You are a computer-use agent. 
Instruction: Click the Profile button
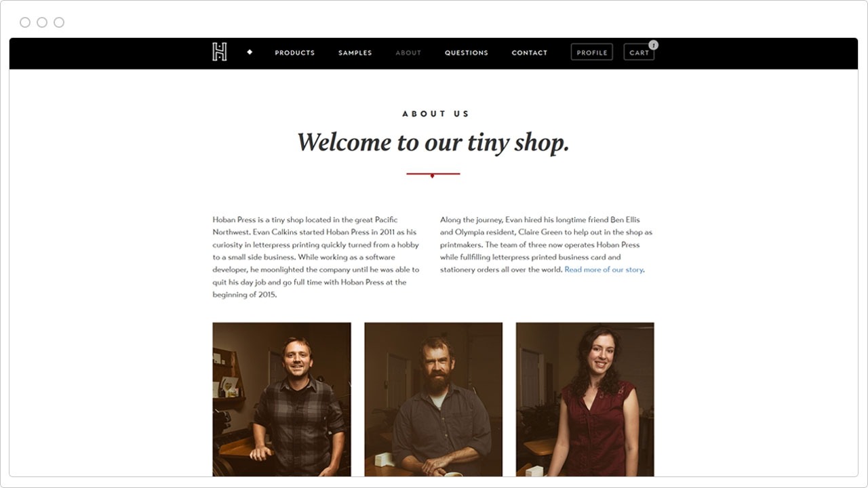(592, 52)
